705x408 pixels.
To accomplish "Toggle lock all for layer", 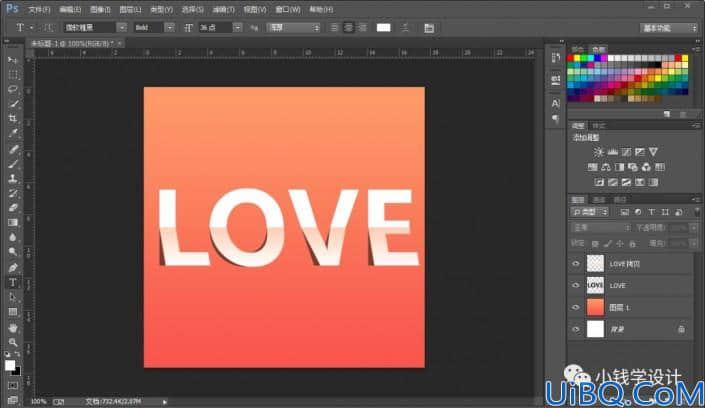I will (633, 244).
